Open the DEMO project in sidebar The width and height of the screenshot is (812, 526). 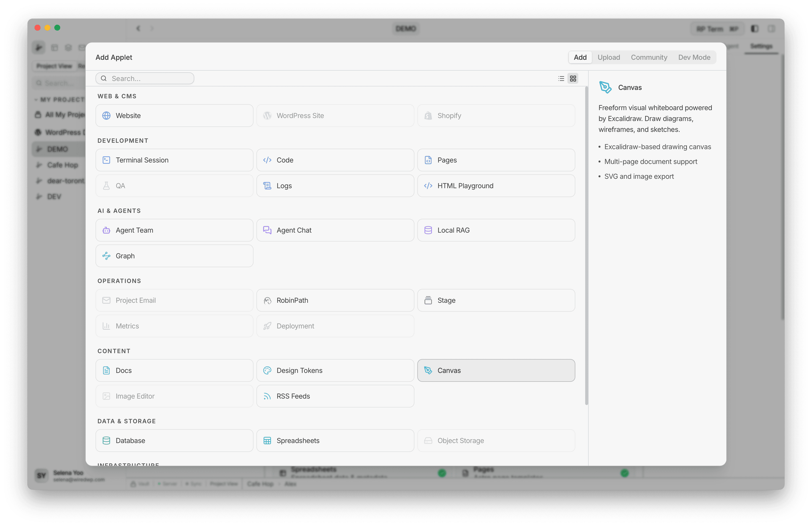[x=58, y=149]
